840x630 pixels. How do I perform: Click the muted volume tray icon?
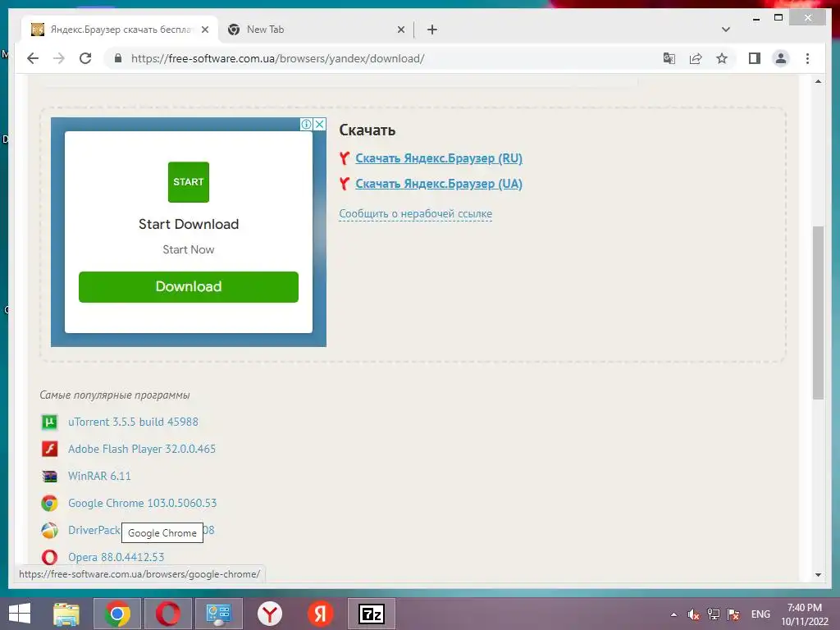(x=694, y=614)
